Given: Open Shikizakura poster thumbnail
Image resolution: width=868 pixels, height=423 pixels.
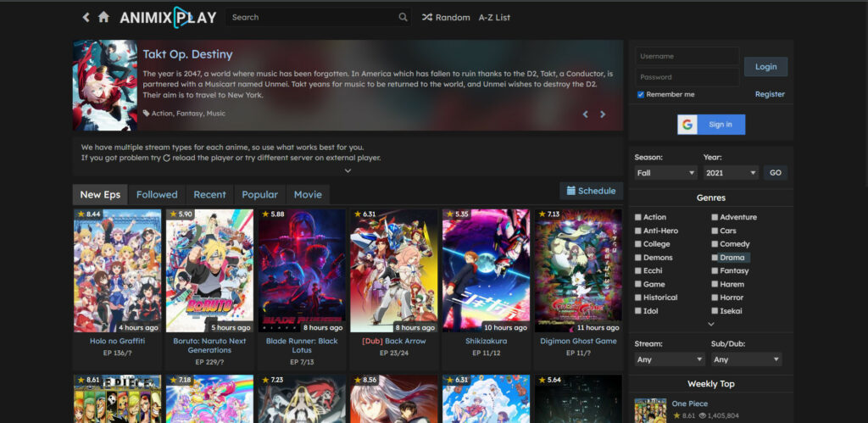Looking at the screenshot, I should click(486, 270).
